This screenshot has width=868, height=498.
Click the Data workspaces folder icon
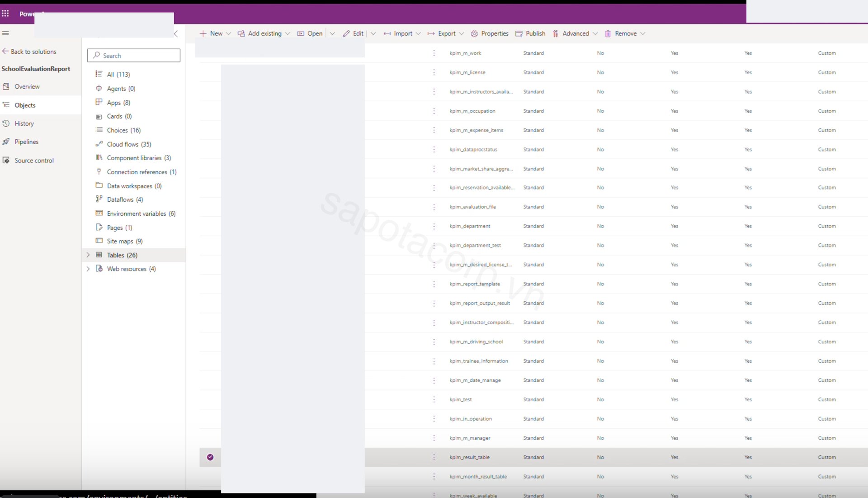click(x=99, y=185)
